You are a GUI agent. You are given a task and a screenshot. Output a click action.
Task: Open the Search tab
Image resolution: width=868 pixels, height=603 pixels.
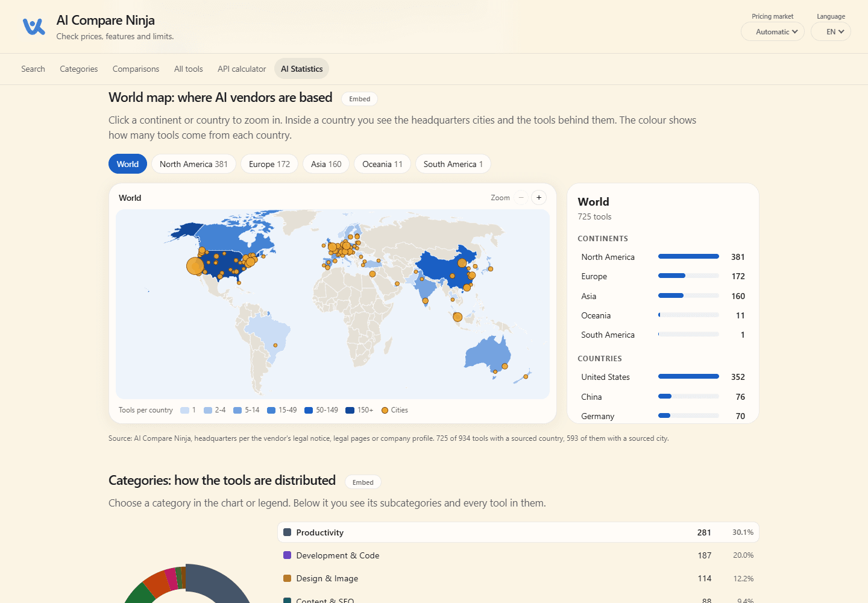point(33,69)
